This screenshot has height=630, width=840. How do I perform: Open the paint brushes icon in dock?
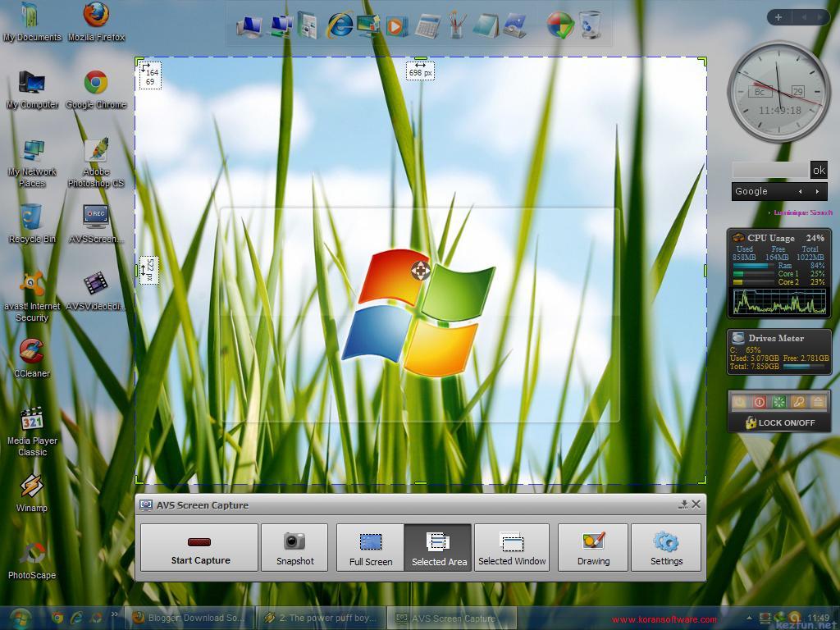point(457,25)
